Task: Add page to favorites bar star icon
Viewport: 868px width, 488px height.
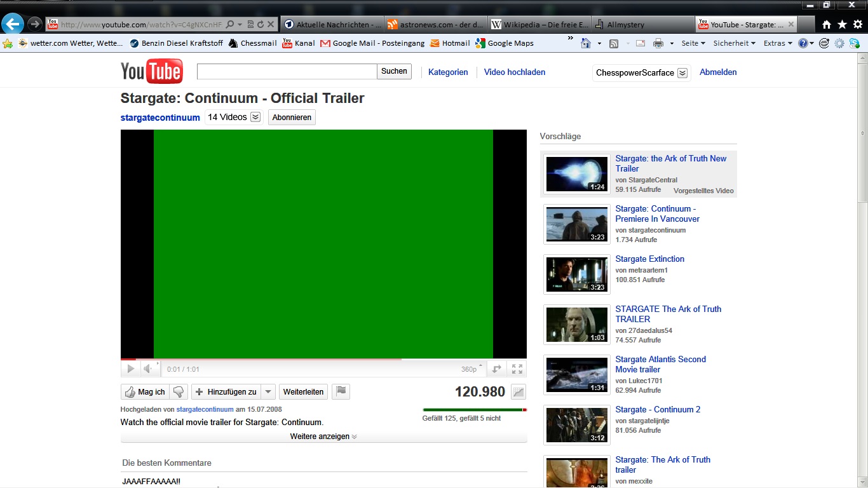Action: [x=8, y=43]
